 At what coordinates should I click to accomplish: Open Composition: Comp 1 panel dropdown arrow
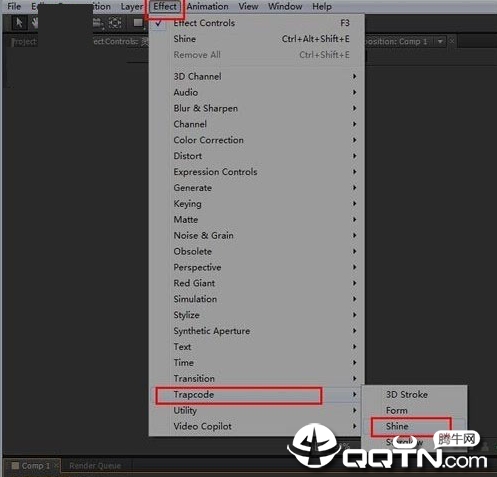440,42
